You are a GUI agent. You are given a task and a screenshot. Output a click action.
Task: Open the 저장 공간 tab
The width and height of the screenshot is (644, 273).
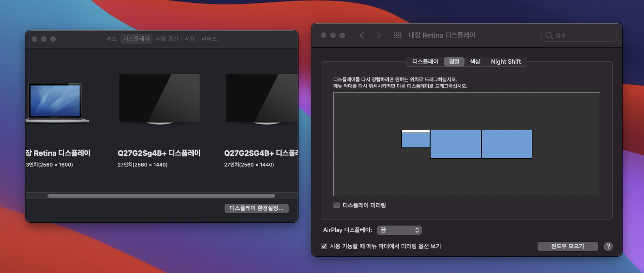(x=167, y=39)
